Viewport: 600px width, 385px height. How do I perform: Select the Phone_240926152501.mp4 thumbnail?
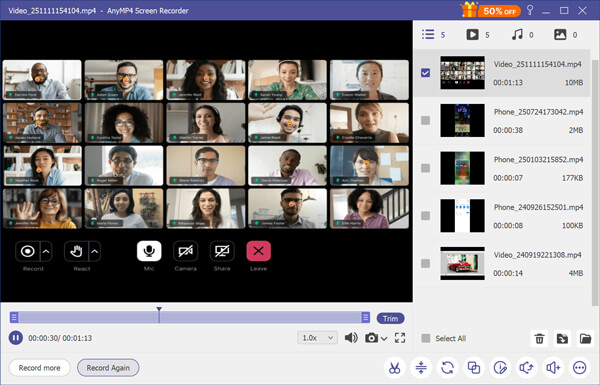[462, 216]
